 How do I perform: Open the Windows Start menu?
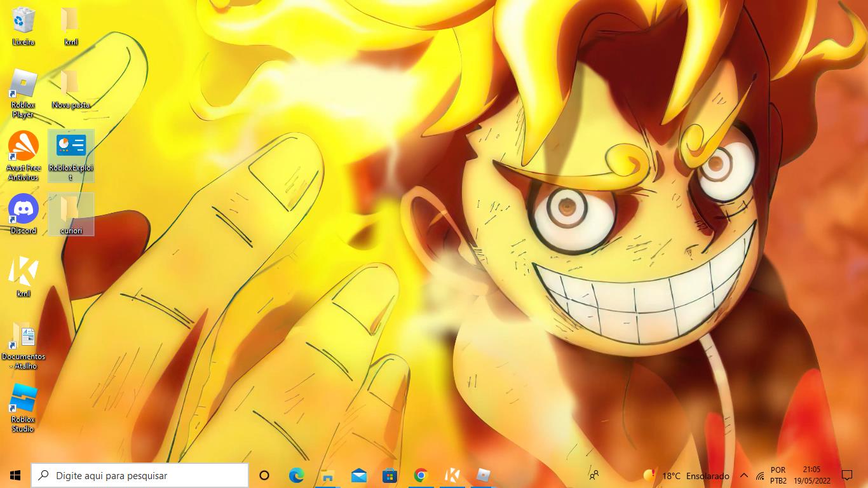click(15, 475)
